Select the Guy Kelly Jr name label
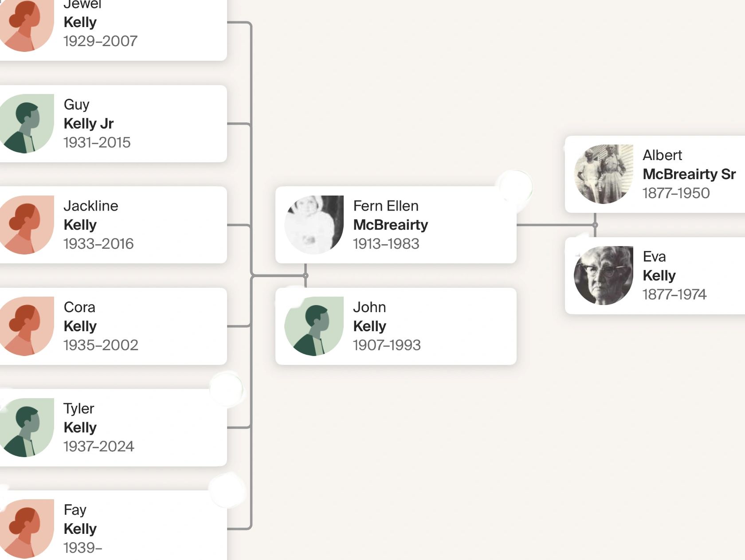Screen dimensions: 745x560 click(88, 114)
